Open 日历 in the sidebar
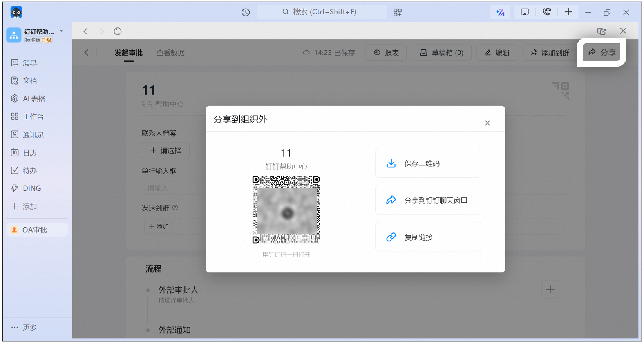This screenshot has height=344, width=644. point(24,153)
